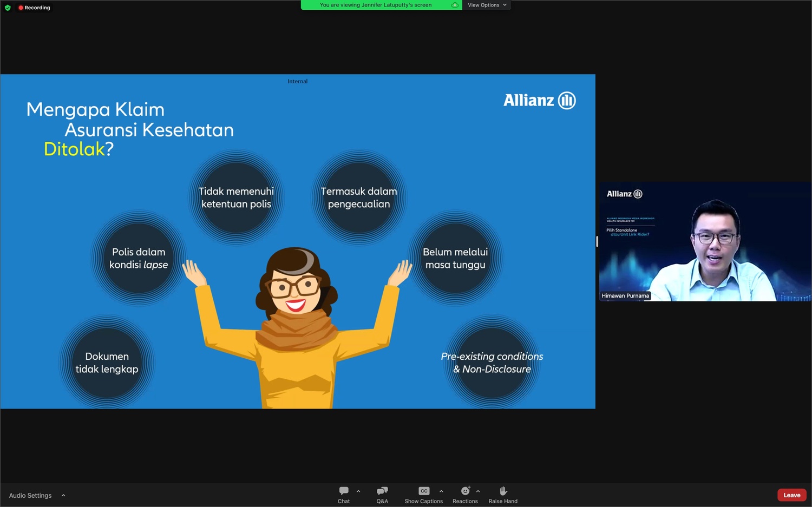This screenshot has width=812, height=507.
Task: Click the red Recording indicator
Action: coord(34,8)
